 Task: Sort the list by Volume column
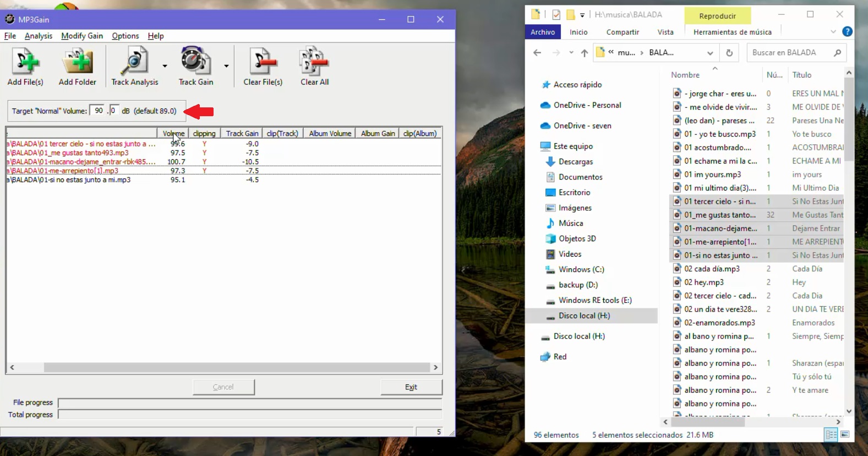tap(173, 133)
